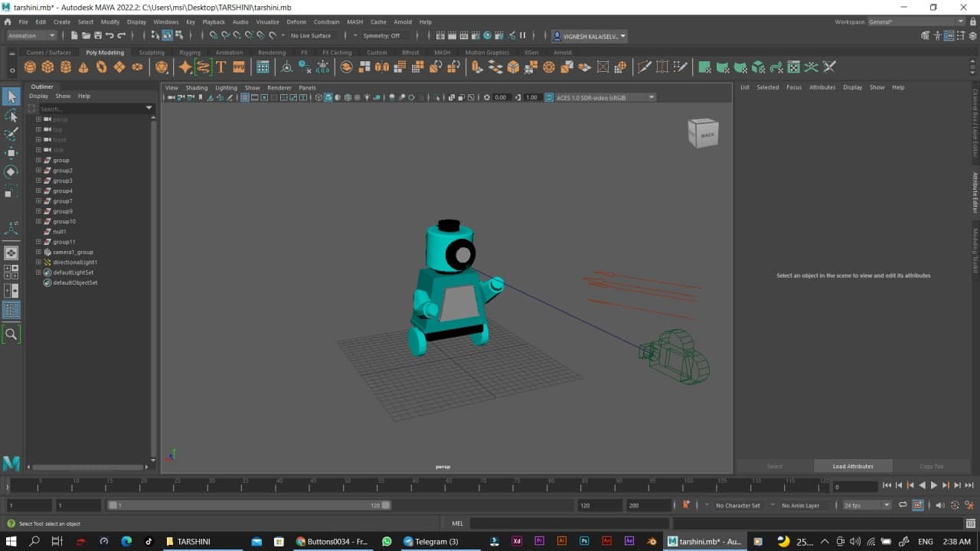The height and width of the screenshot is (551, 980).
Task: Click the polygon cone shelf icon
Action: (x=83, y=67)
